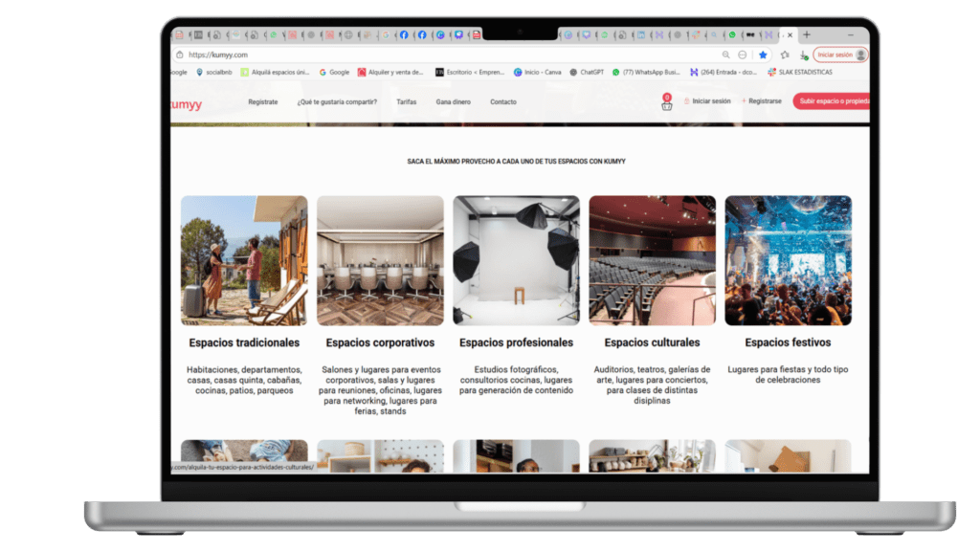Select the Espacios festivos party thumbnail
Screen dimensions: 980x551
788,260
